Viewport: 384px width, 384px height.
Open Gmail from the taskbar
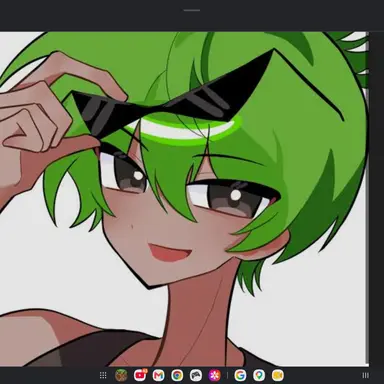click(159, 375)
